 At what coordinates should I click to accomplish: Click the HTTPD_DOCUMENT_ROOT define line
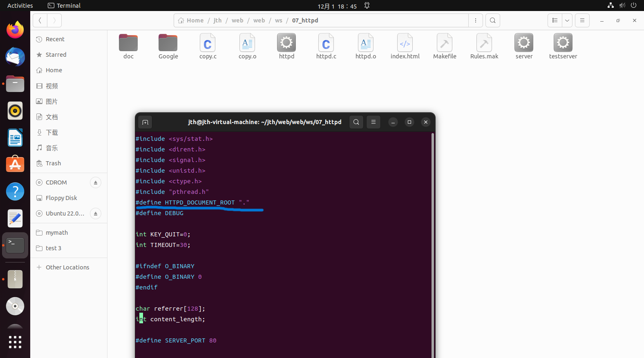(192, 202)
